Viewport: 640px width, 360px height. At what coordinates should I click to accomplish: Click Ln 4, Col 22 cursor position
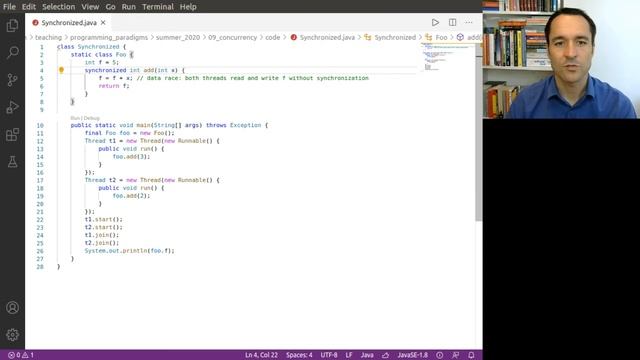(x=261, y=355)
